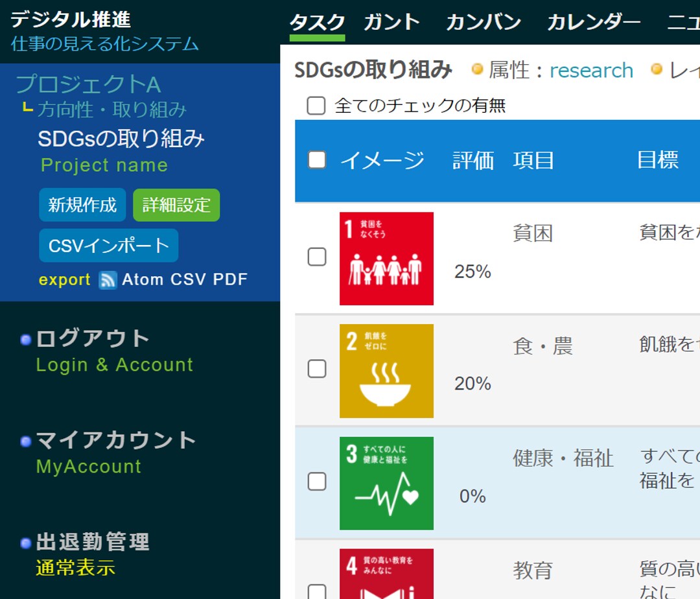Open 詳細設定 settings button

pos(176,206)
